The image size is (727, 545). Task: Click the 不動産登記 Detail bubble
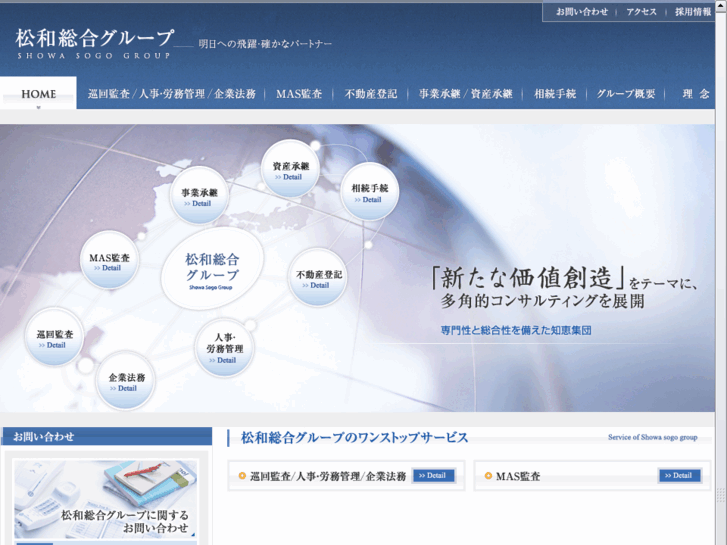(318, 278)
